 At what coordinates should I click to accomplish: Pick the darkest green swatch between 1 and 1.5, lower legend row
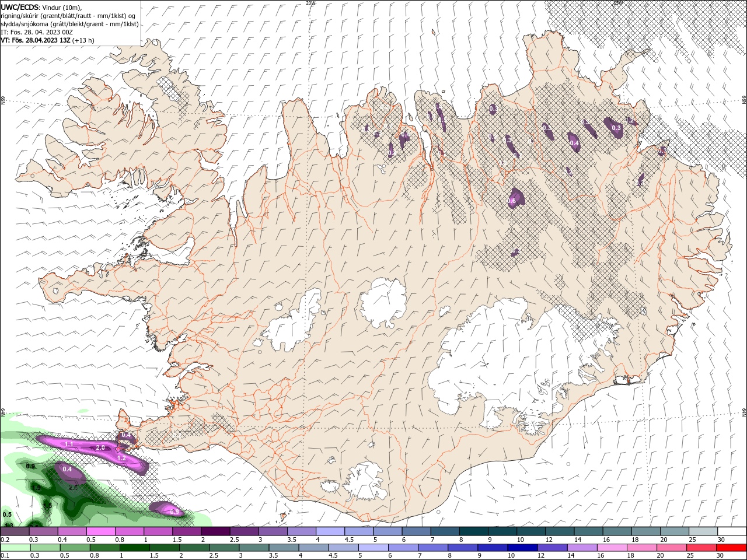pos(134,548)
